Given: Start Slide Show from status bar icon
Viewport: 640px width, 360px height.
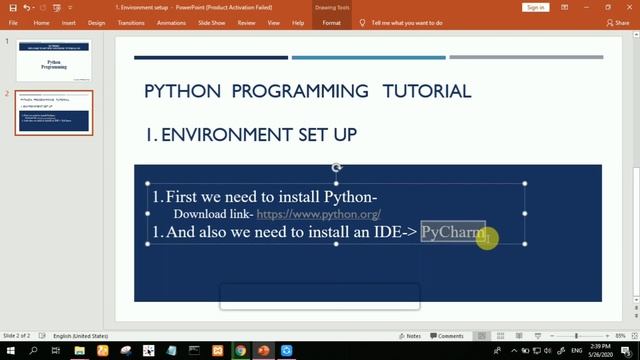Looking at the screenshot, I should tap(538, 336).
